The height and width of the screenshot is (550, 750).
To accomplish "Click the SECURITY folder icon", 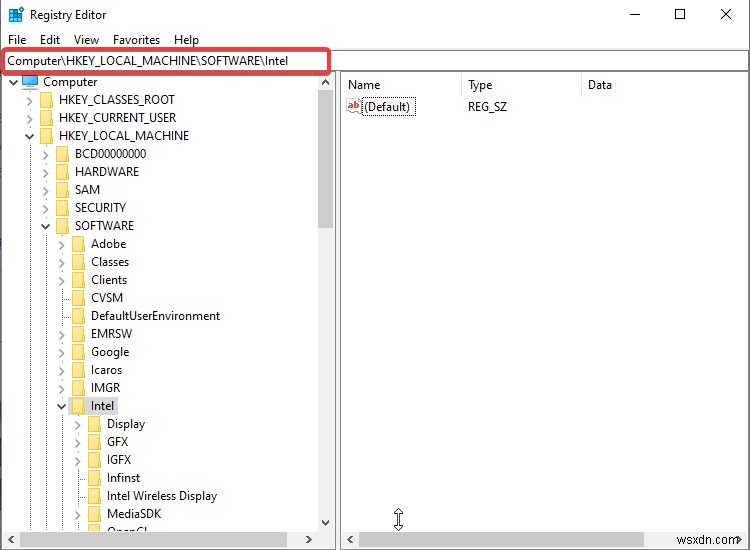I will pos(62,208).
